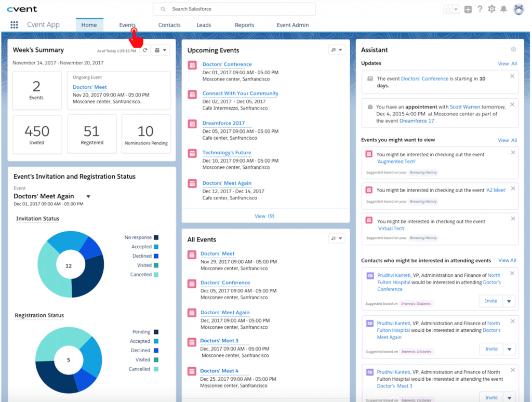This screenshot has width=532, height=402.
Task: Click the calendar icon beside Connect With Your Community
Action: point(192,95)
